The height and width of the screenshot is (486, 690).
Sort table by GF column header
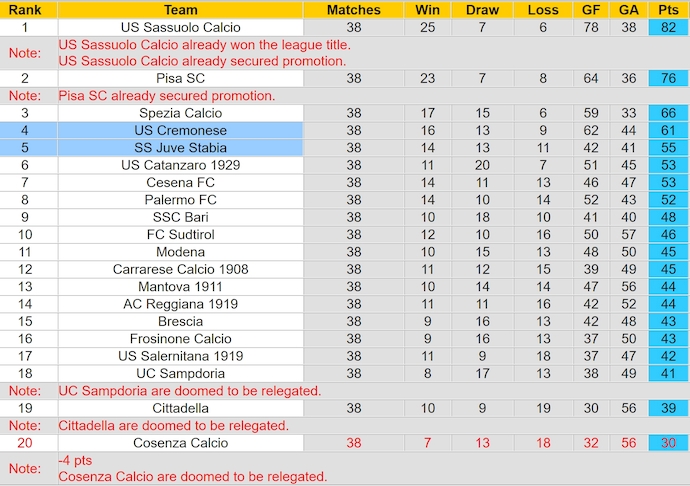click(x=591, y=10)
